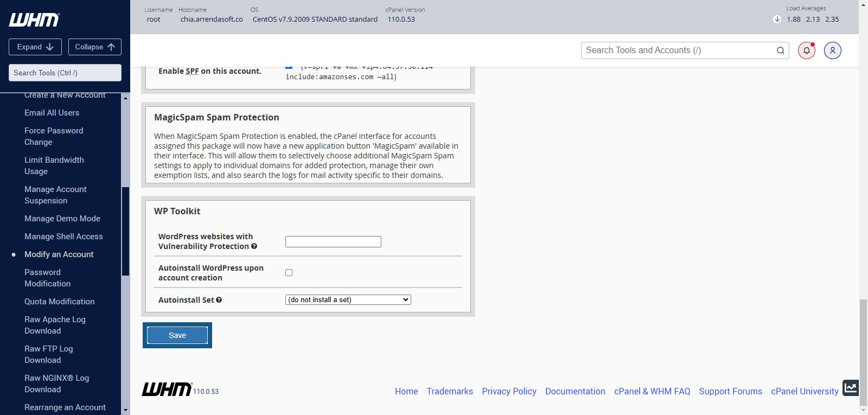Open the Support Forums footer link

coord(730,391)
